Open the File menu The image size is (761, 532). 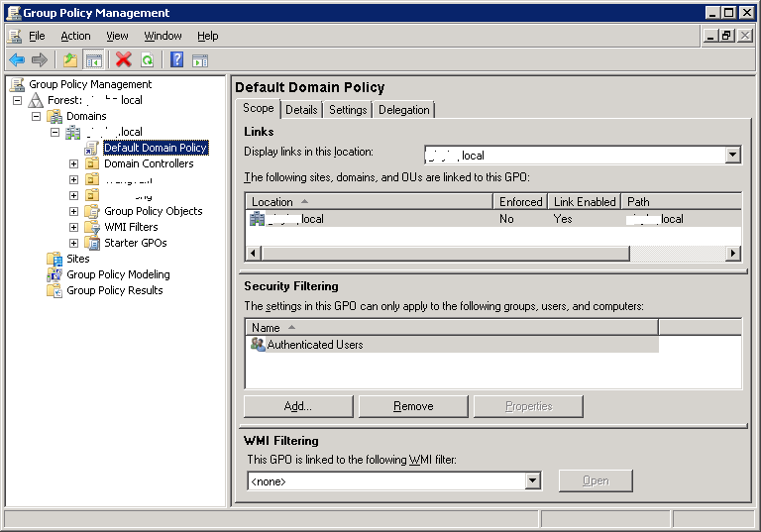tap(37, 36)
